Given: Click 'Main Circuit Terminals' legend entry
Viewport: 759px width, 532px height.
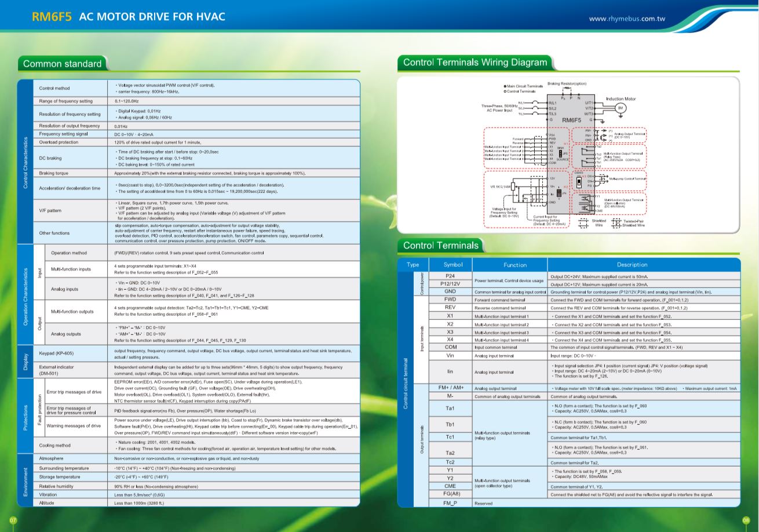Looking at the screenshot, I should (x=524, y=86).
